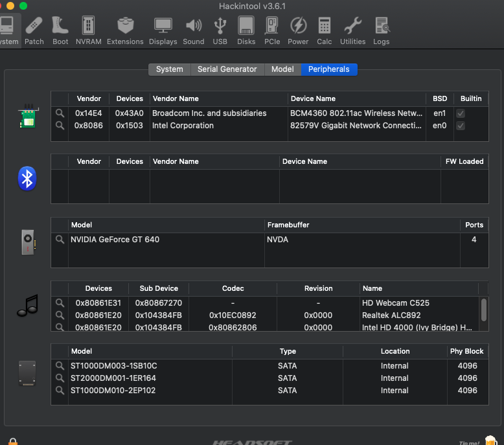The height and width of the screenshot is (445, 504).
Task: Select the Peripherals tab
Action: tap(329, 69)
